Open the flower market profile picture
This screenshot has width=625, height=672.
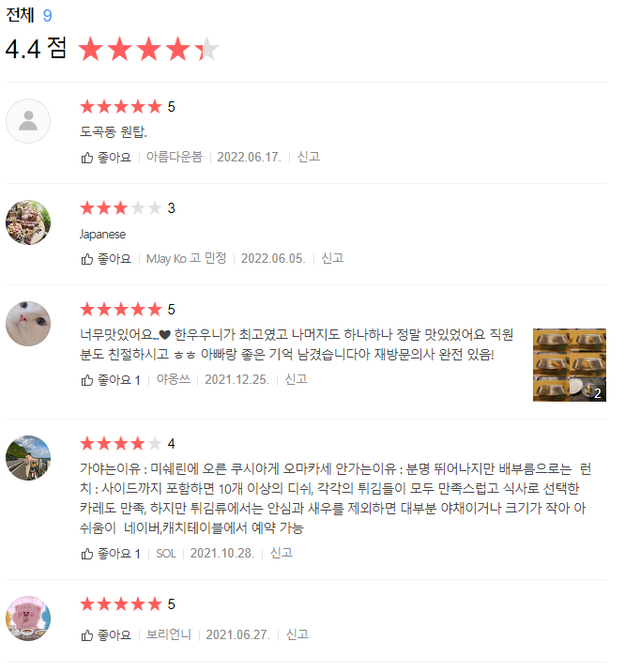pyautogui.click(x=28, y=222)
